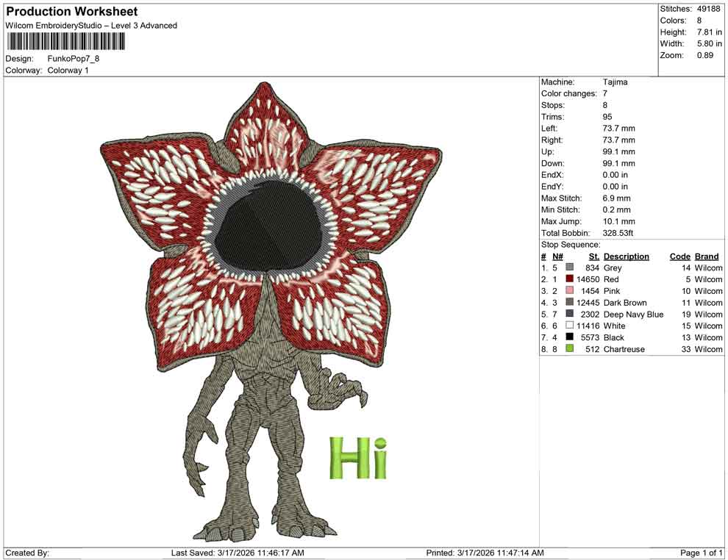Click the White stitch count '11416'

click(x=588, y=326)
